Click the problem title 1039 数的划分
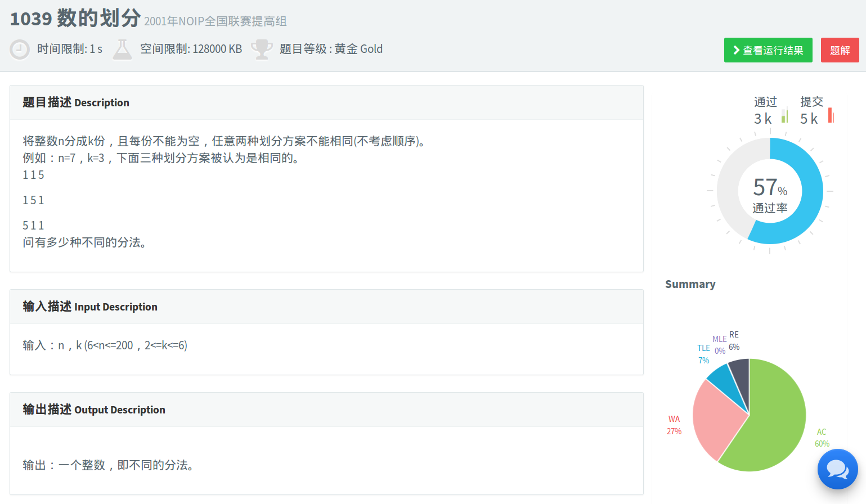The height and width of the screenshot is (504, 866). tap(75, 19)
